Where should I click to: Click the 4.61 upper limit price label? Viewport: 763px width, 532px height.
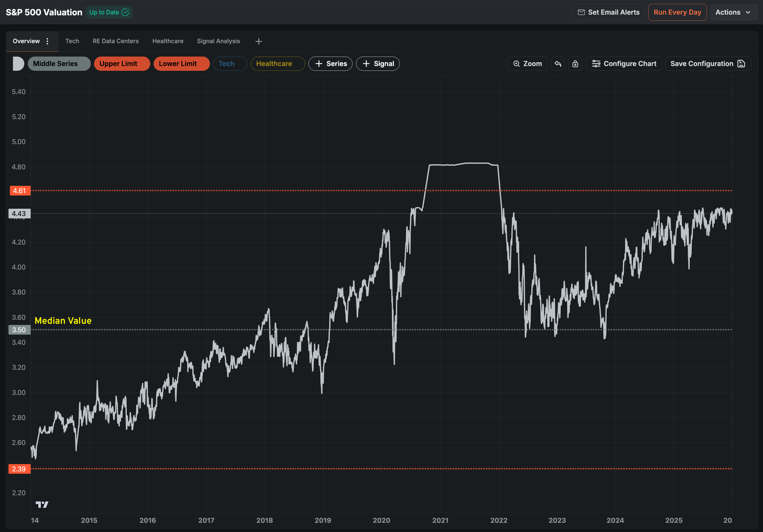[20, 191]
